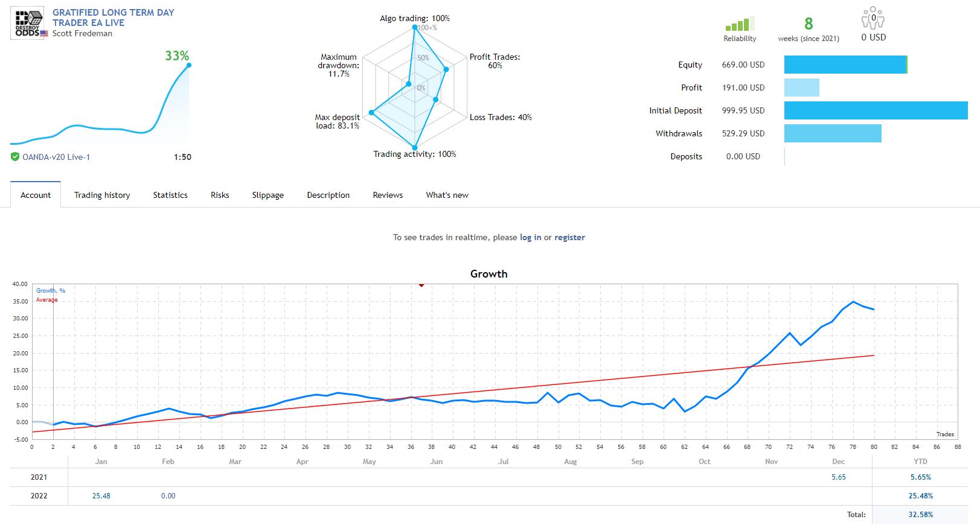980x531 pixels.
Task: Switch to the Trading history tab
Action: [102, 195]
